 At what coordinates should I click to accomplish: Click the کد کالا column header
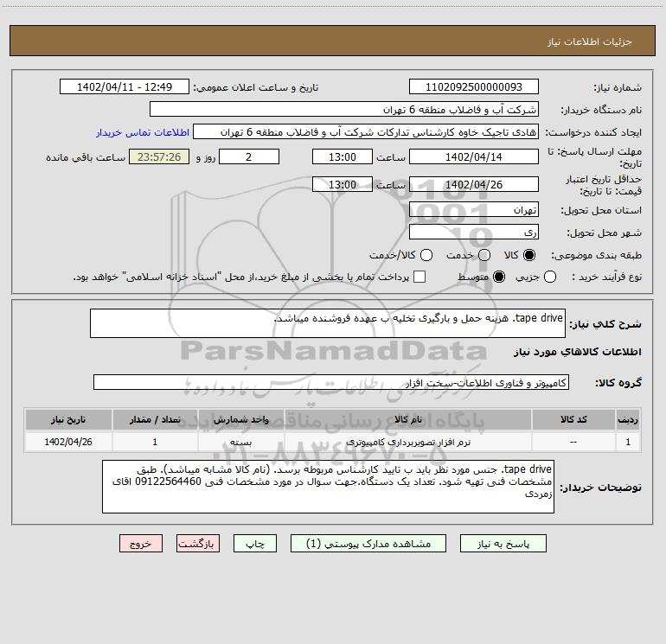point(573,420)
